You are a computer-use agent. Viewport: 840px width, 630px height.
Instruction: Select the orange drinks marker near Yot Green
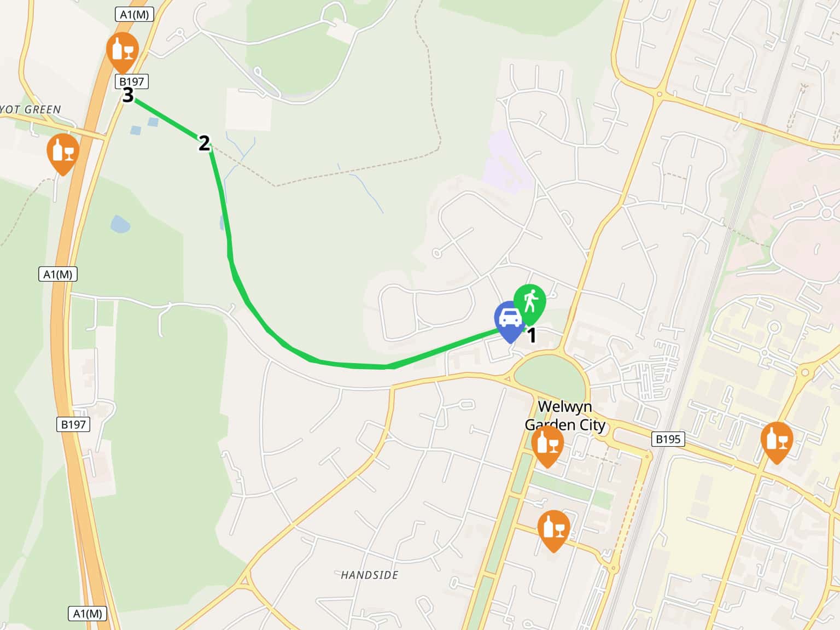(63, 154)
